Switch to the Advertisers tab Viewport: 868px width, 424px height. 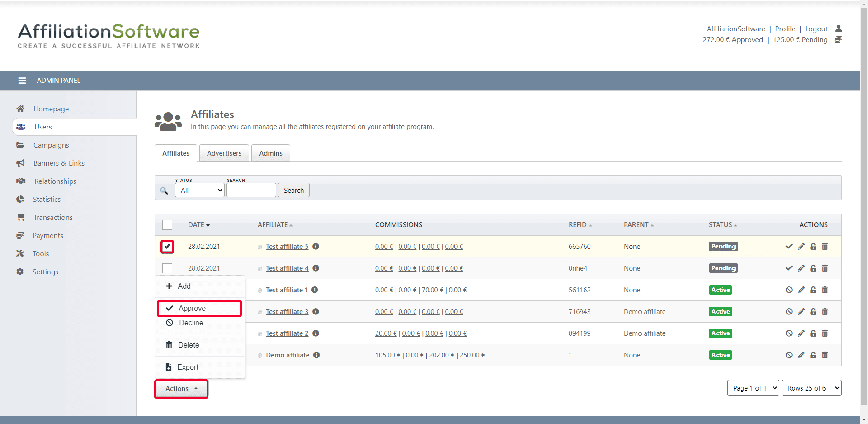pos(224,153)
